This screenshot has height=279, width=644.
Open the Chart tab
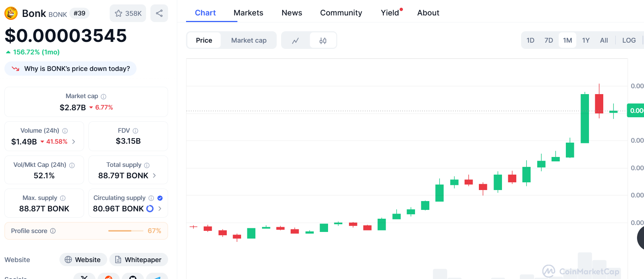point(205,13)
